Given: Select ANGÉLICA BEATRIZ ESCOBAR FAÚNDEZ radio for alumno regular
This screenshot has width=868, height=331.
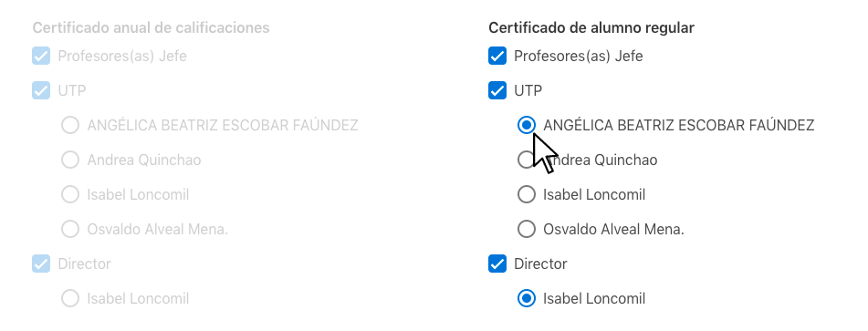Looking at the screenshot, I should click(x=527, y=126).
